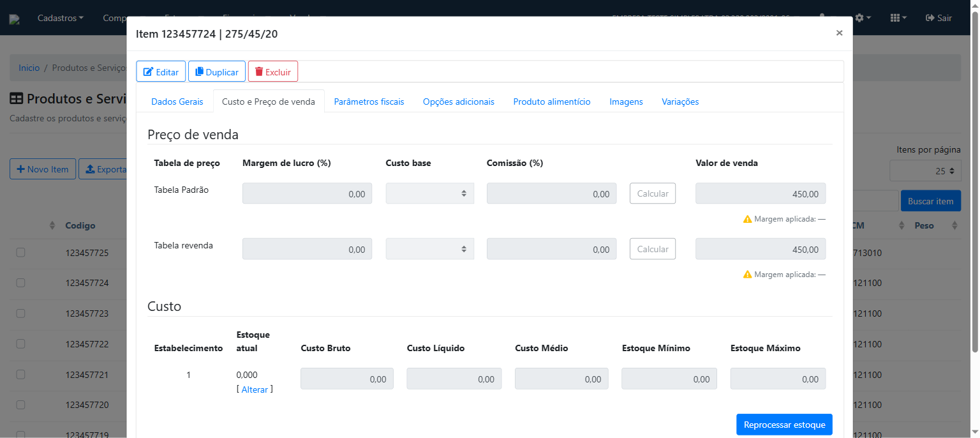Open the Itens por página dropdown
Viewport: 980px width, 438px height.
point(925,171)
